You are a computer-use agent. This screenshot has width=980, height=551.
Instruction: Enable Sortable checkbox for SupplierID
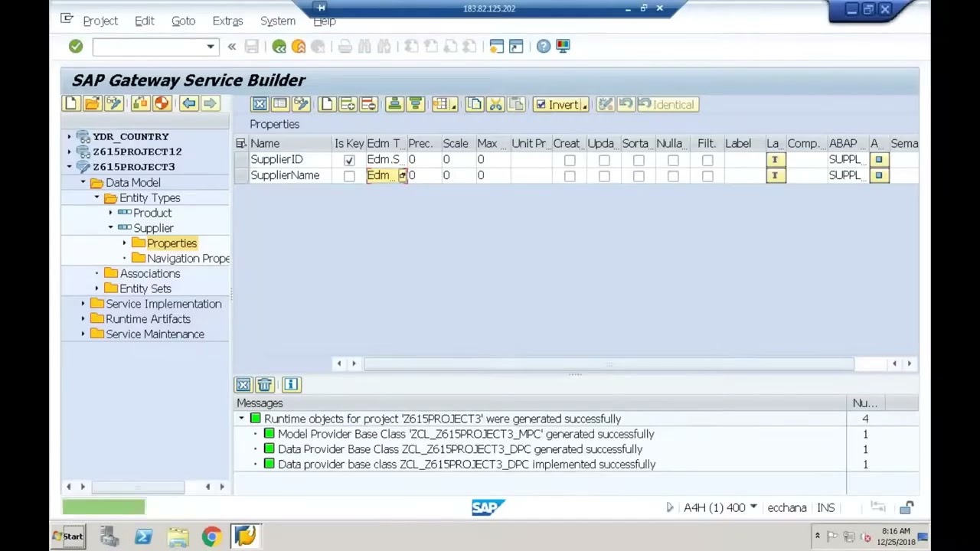639,160
